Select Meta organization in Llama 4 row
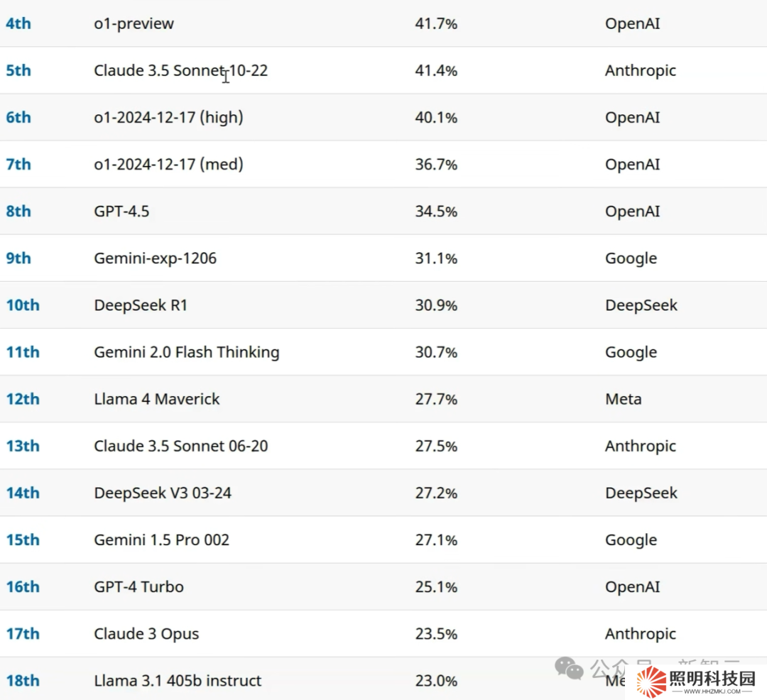767x700 pixels. 623,399
